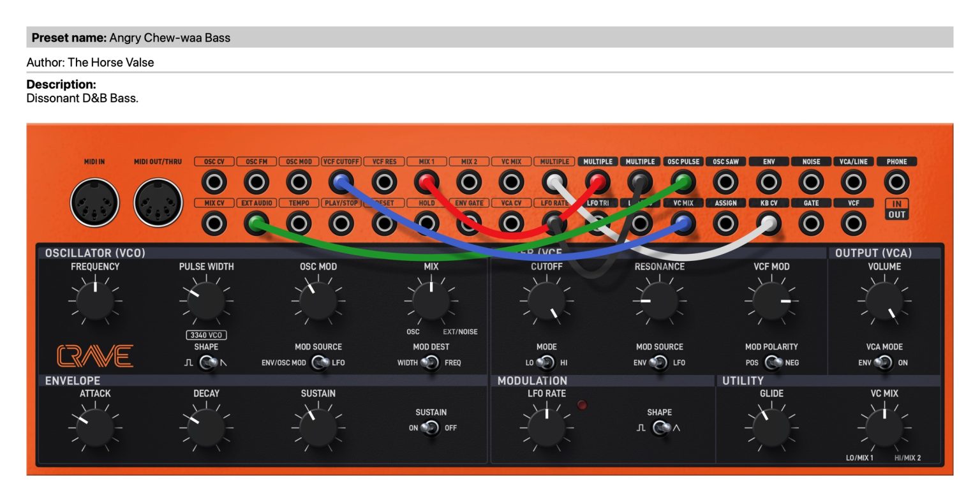
Task: Select the envelope DECAY knob
Action: (x=206, y=427)
